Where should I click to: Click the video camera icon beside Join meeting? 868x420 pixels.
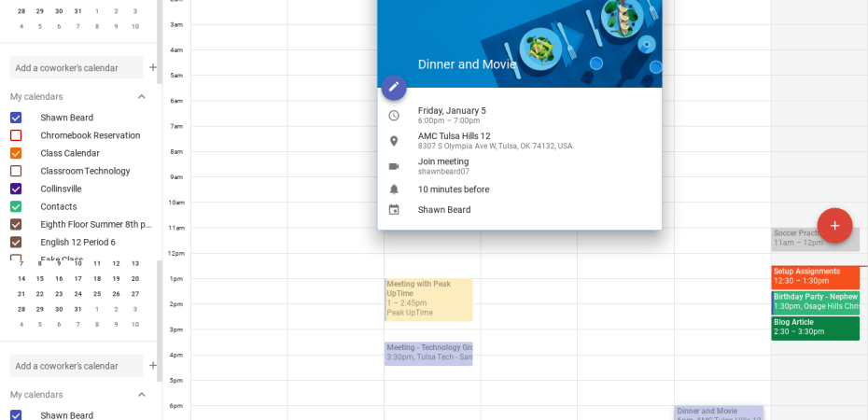tap(394, 166)
